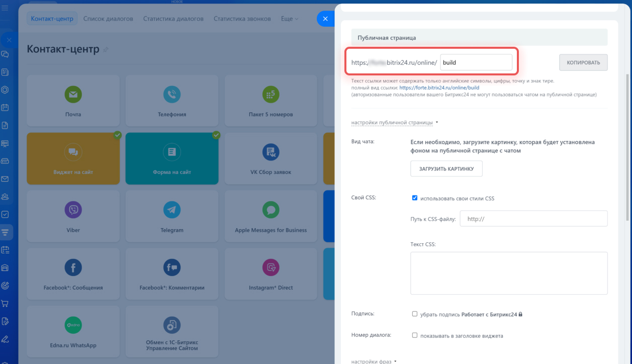Open the Статистика звонков tab

coord(242,19)
